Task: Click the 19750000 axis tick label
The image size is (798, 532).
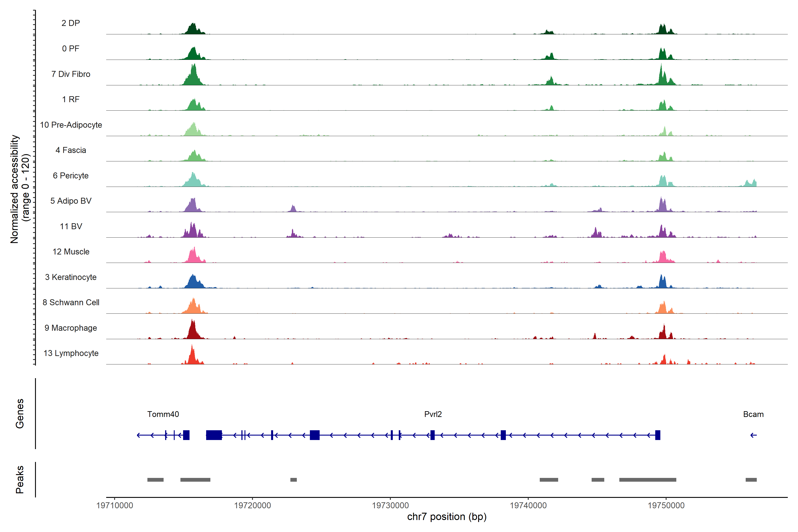Action: [666, 505]
